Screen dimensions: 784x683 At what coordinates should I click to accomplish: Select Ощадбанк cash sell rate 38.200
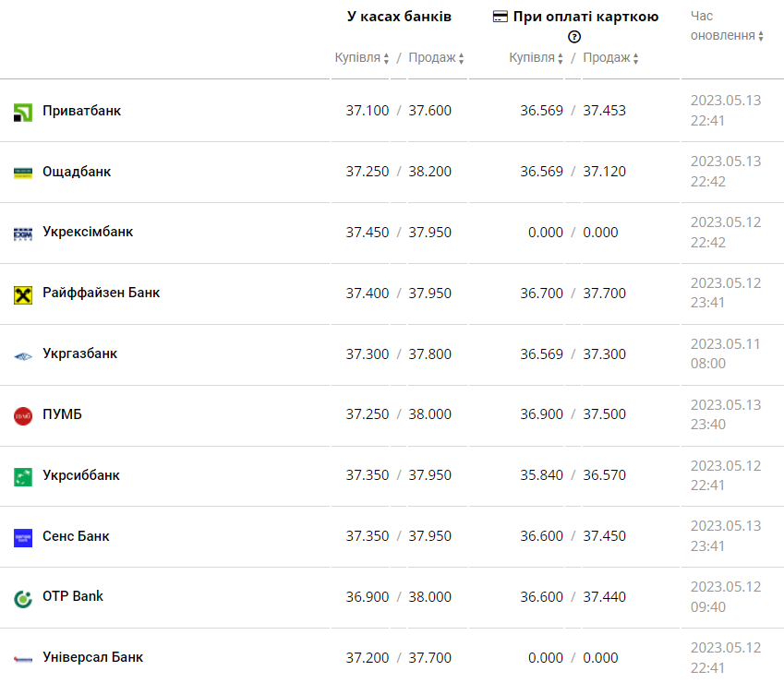(x=430, y=172)
